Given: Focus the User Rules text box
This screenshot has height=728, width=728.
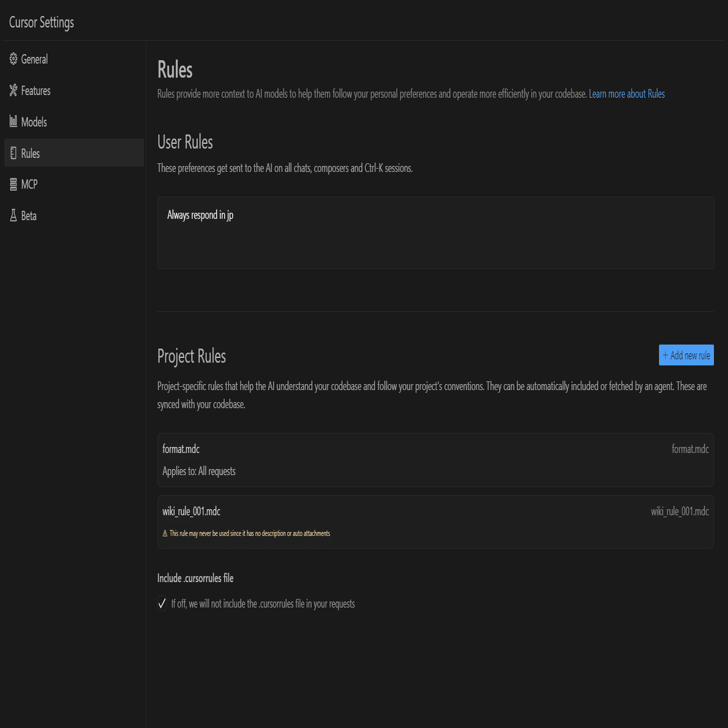Looking at the screenshot, I should (436, 233).
